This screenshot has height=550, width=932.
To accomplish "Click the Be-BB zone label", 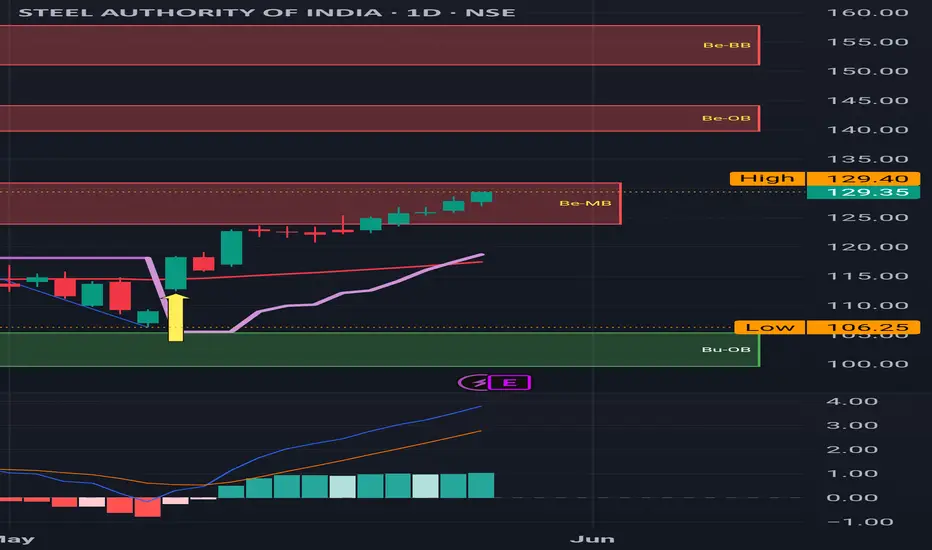I will point(726,45).
